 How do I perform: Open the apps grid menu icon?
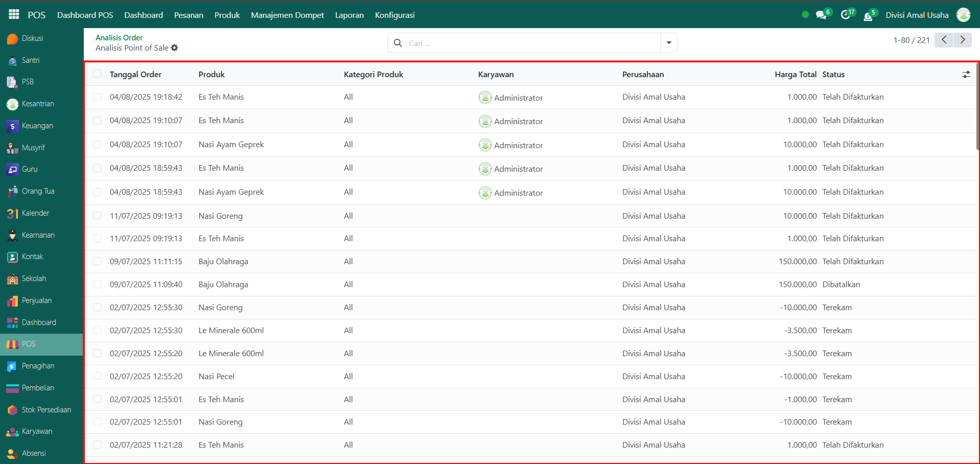click(14, 15)
